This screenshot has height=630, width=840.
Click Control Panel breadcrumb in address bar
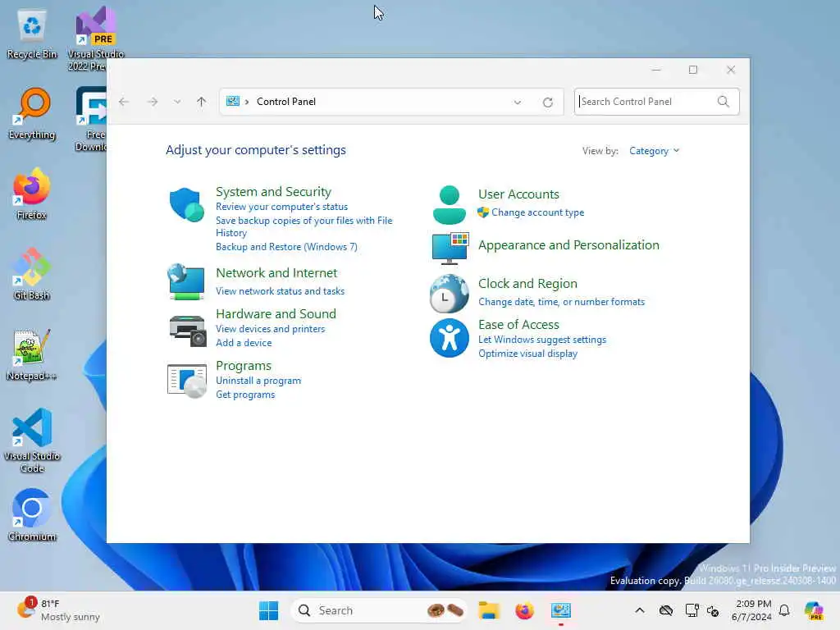(286, 102)
